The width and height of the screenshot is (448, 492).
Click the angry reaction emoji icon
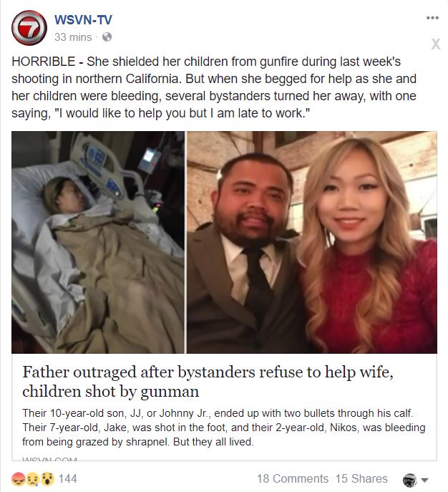(19, 479)
